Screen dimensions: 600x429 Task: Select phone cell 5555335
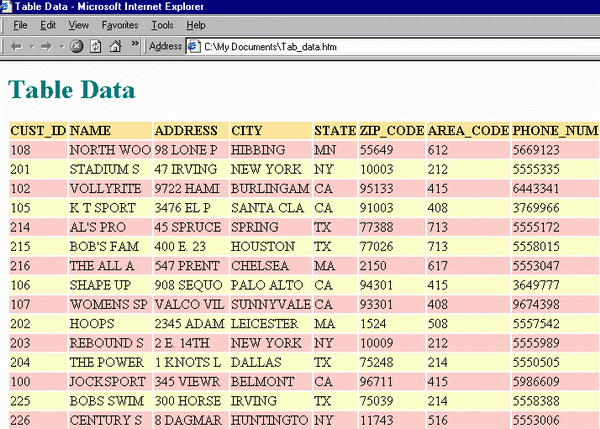pos(555,169)
